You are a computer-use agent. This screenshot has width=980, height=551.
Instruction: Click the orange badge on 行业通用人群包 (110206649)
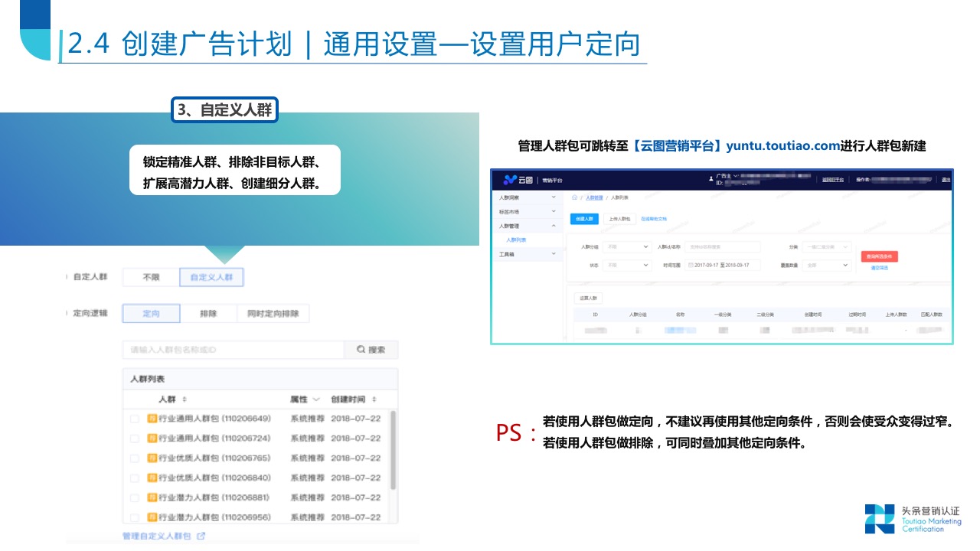(x=152, y=418)
